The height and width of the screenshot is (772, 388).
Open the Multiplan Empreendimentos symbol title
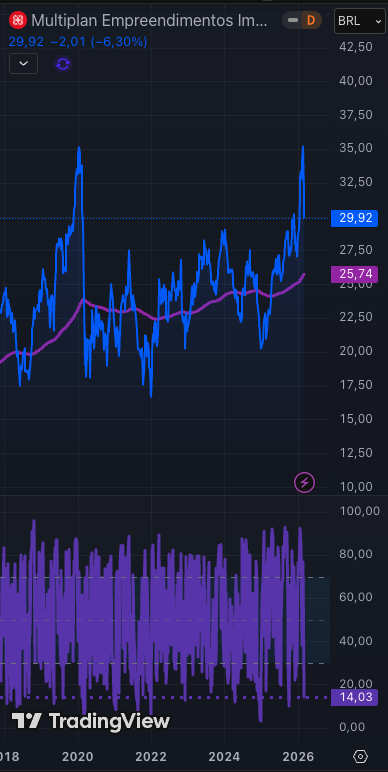[150, 20]
